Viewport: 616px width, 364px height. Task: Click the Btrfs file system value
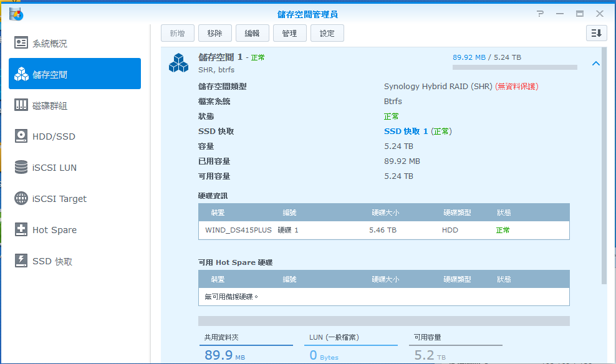tap(393, 102)
